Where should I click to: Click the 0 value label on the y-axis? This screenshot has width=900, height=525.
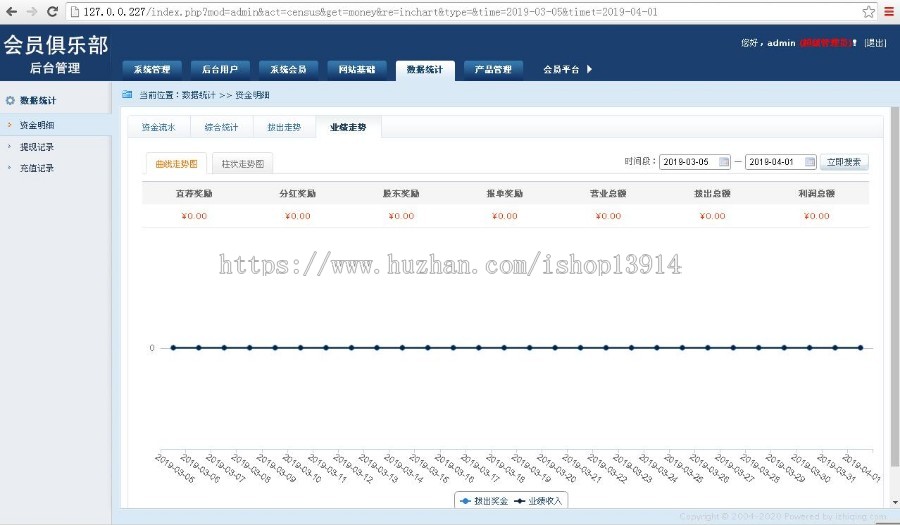(152, 348)
